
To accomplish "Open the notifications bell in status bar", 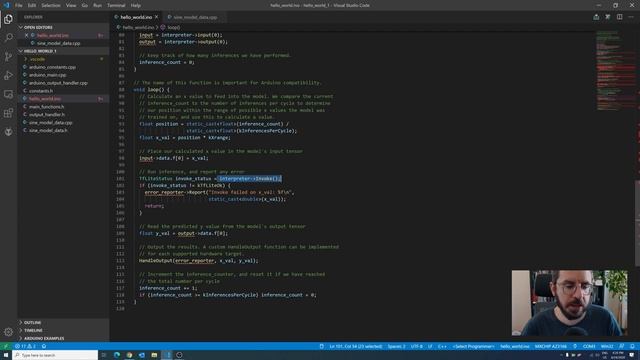I will (632, 346).
